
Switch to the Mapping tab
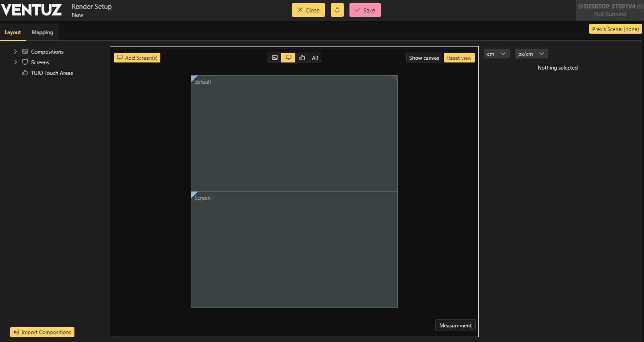coord(42,32)
